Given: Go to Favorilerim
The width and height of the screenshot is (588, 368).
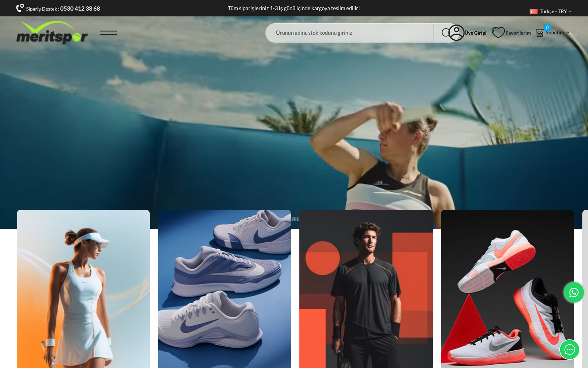Looking at the screenshot, I should tap(518, 33).
